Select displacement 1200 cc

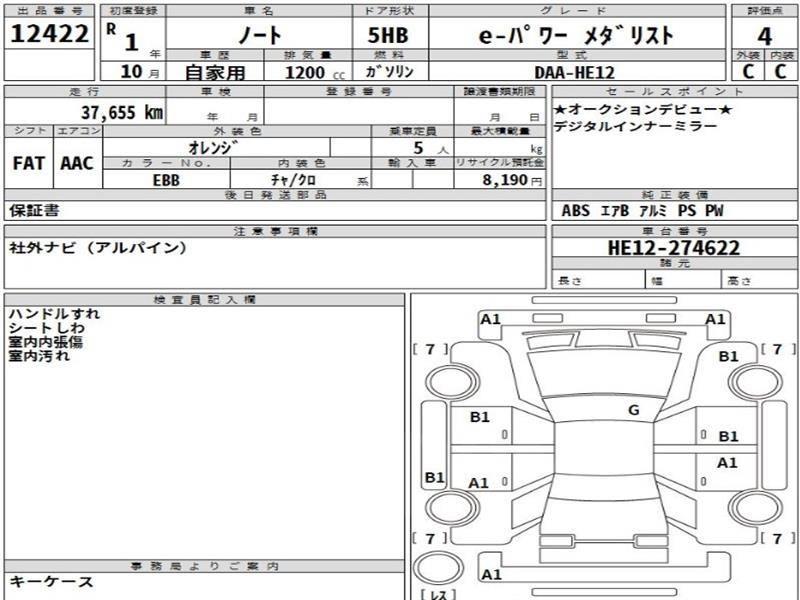[314, 72]
